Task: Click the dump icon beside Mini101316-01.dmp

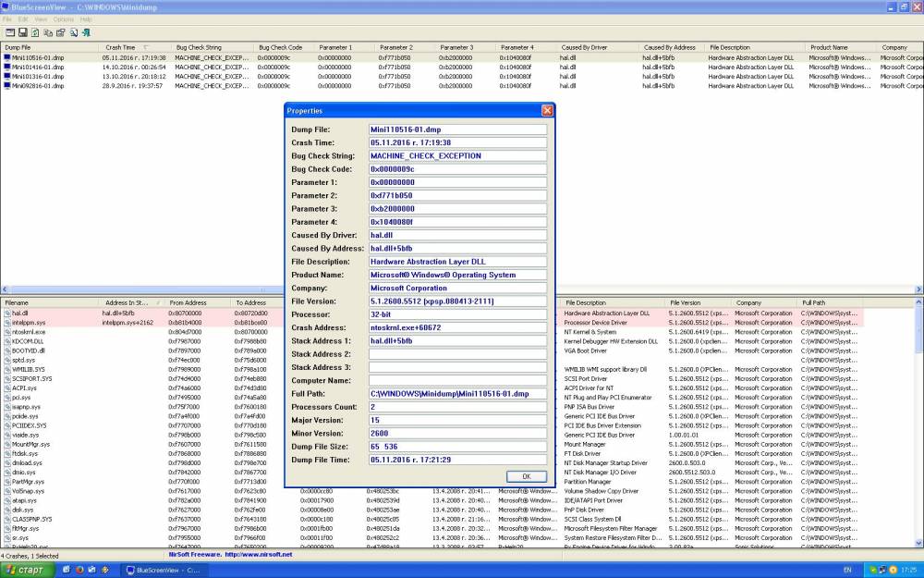Action: pos(7,77)
